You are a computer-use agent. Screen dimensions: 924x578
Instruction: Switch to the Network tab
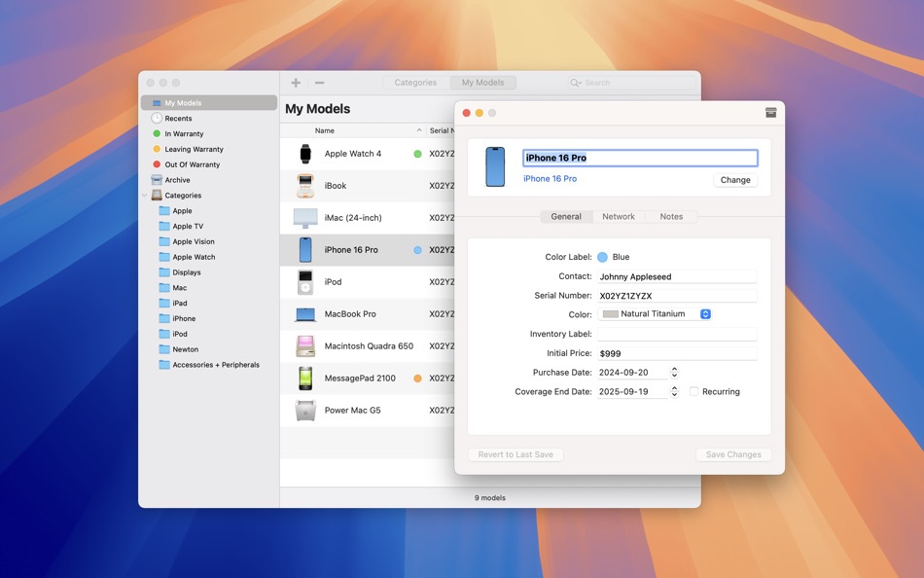[619, 216]
